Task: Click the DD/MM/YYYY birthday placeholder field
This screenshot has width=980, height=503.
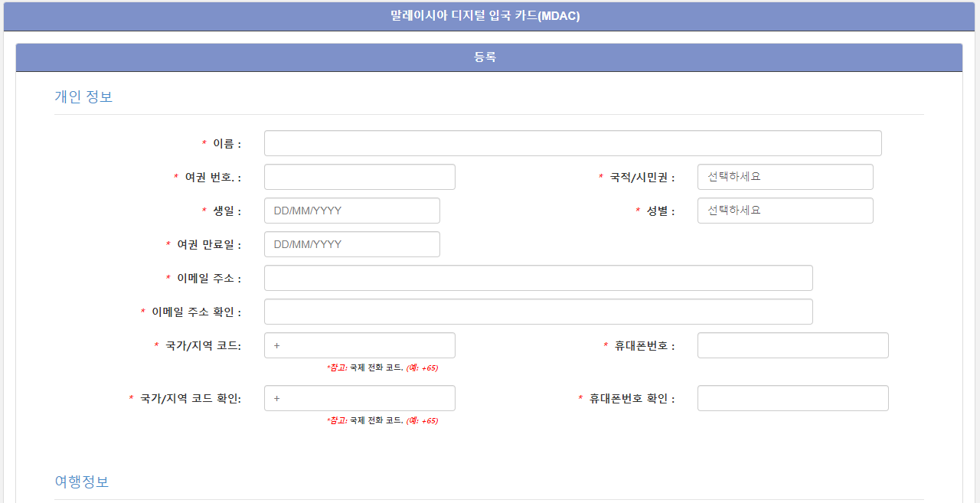Action: pyautogui.click(x=351, y=210)
